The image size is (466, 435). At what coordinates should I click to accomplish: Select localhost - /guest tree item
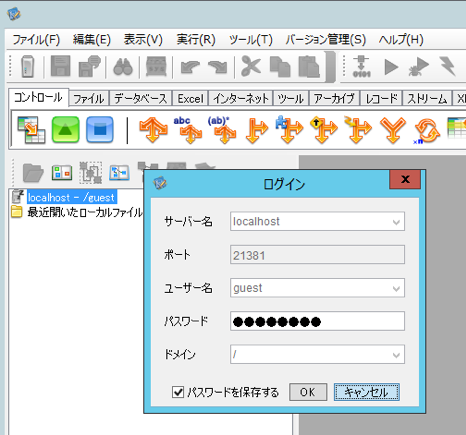tap(72, 198)
